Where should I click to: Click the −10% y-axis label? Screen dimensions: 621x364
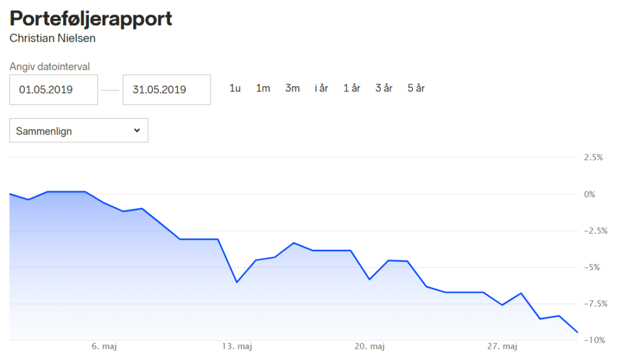tap(594, 340)
